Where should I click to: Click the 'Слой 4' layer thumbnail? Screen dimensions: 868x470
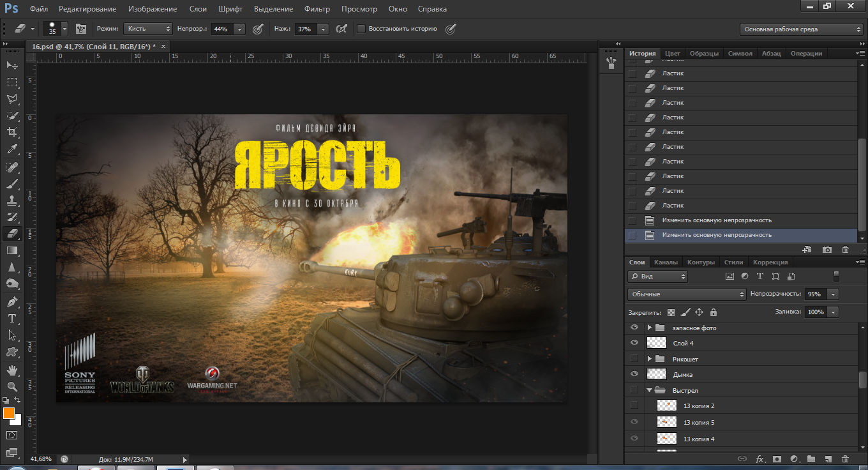point(657,343)
